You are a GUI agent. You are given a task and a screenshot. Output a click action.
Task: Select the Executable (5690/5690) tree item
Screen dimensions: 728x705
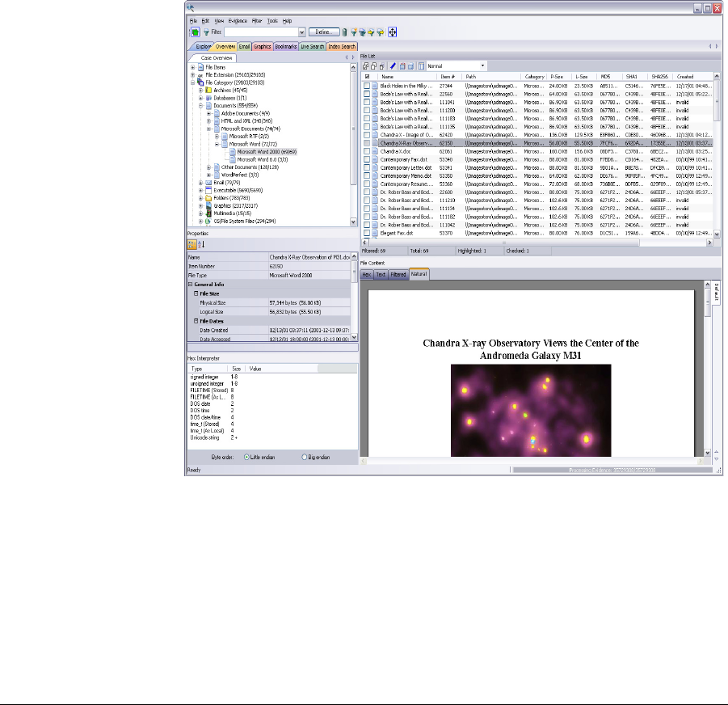(238, 191)
